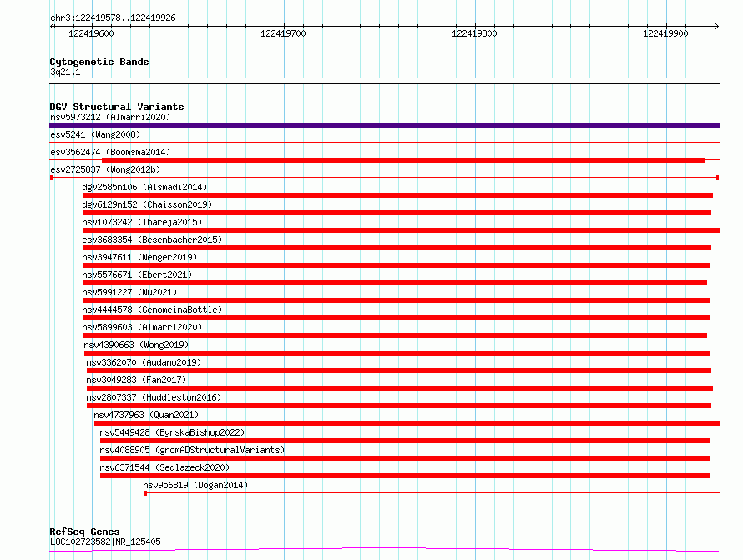Select the purple nsv5973212 variant bar
Screen dimensions: 743x560
[384, 125]
